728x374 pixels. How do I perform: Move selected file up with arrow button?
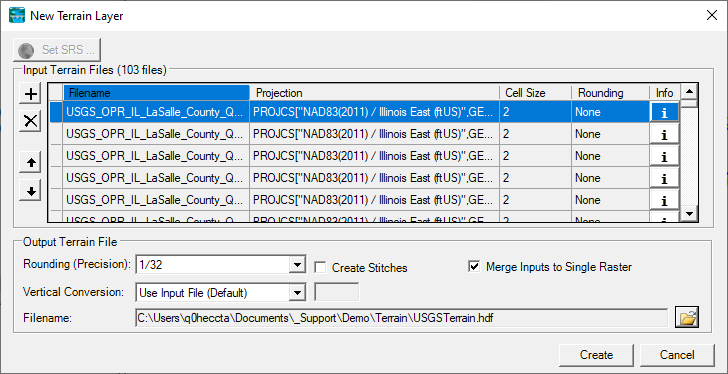[x=31, y=163]
